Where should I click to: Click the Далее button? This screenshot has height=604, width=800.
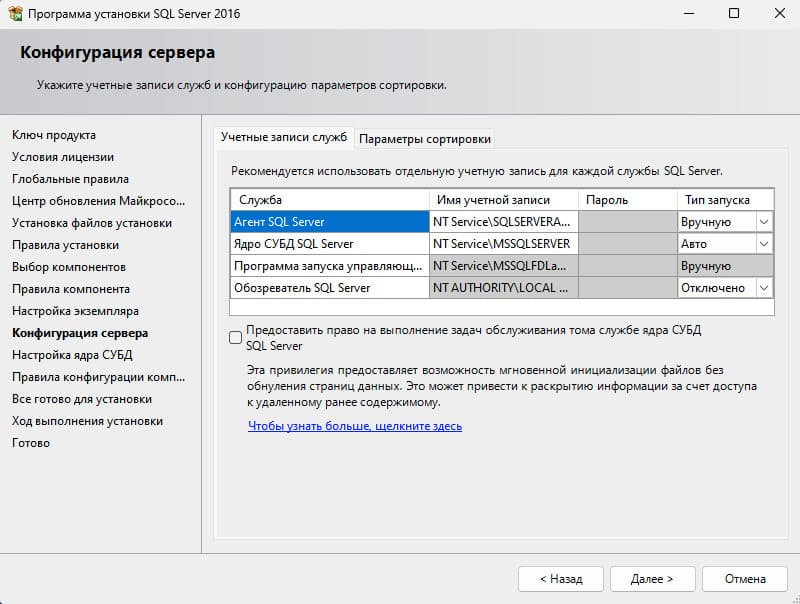click(x=653, y=579)
